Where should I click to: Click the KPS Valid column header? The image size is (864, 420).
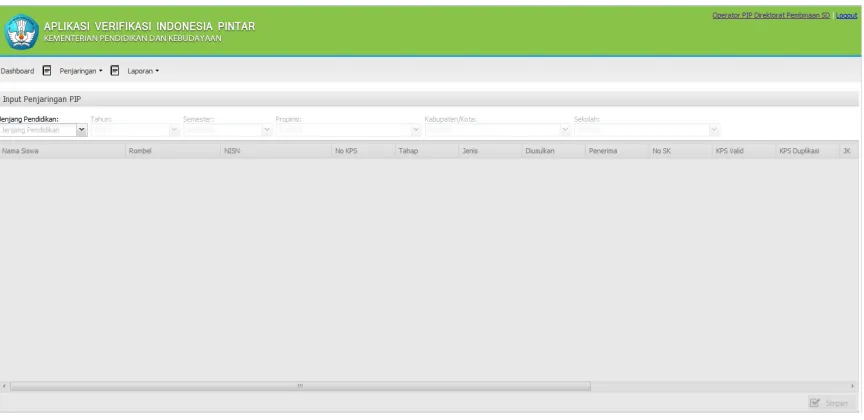744,151
